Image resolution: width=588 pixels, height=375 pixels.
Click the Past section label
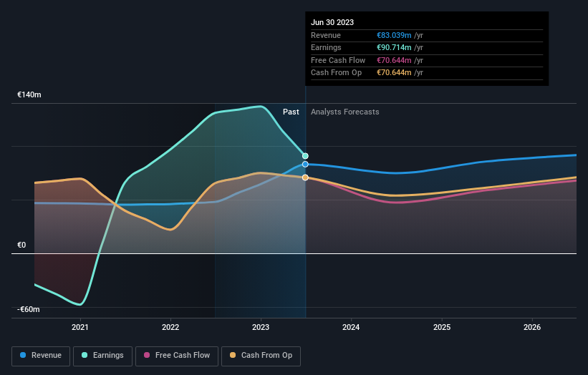pos(291,112)
